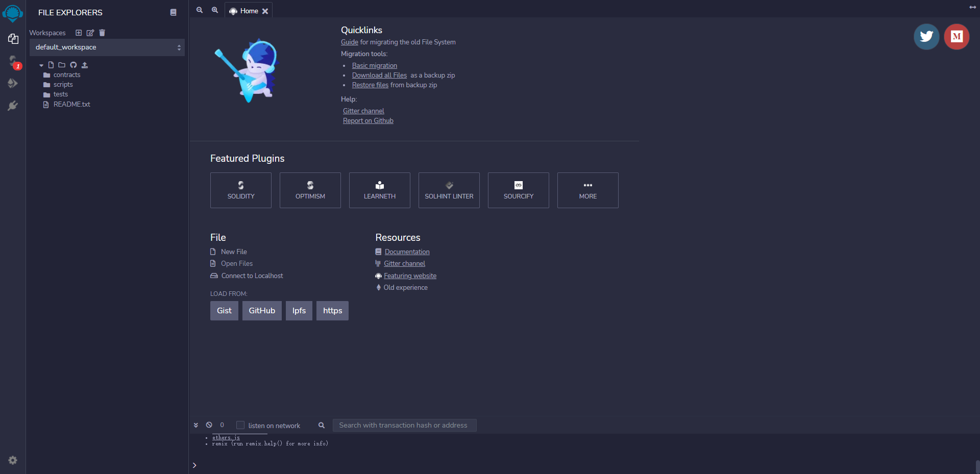Zoom in the editor with magnifier plus
The height and width of the screenshot is (474, 980).
(x=215, y=10)
